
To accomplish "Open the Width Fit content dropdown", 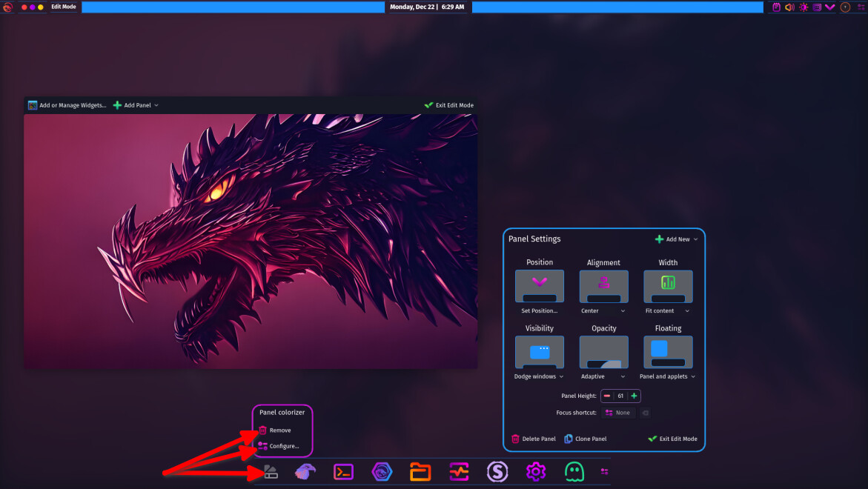I will (x=667, y=311).
